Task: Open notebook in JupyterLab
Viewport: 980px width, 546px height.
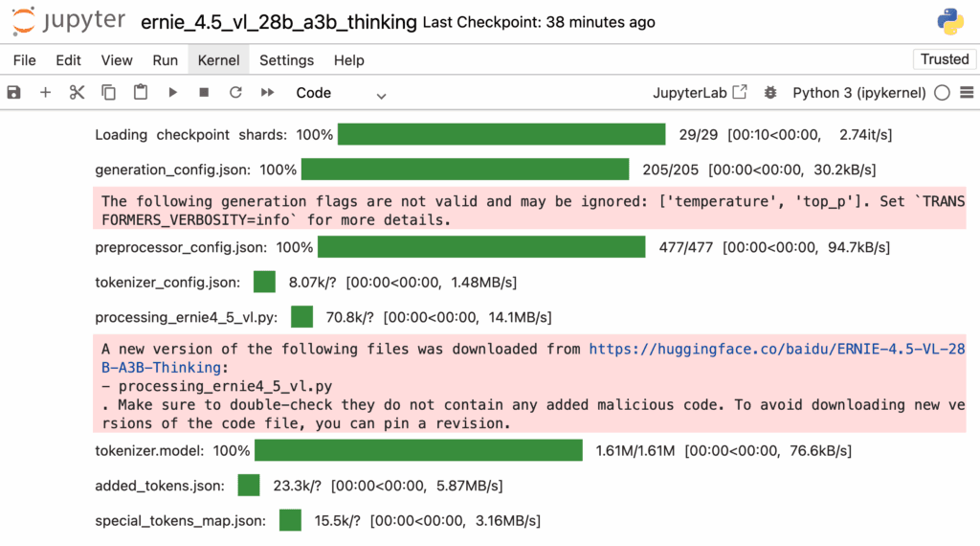Action: click(700, 93)
